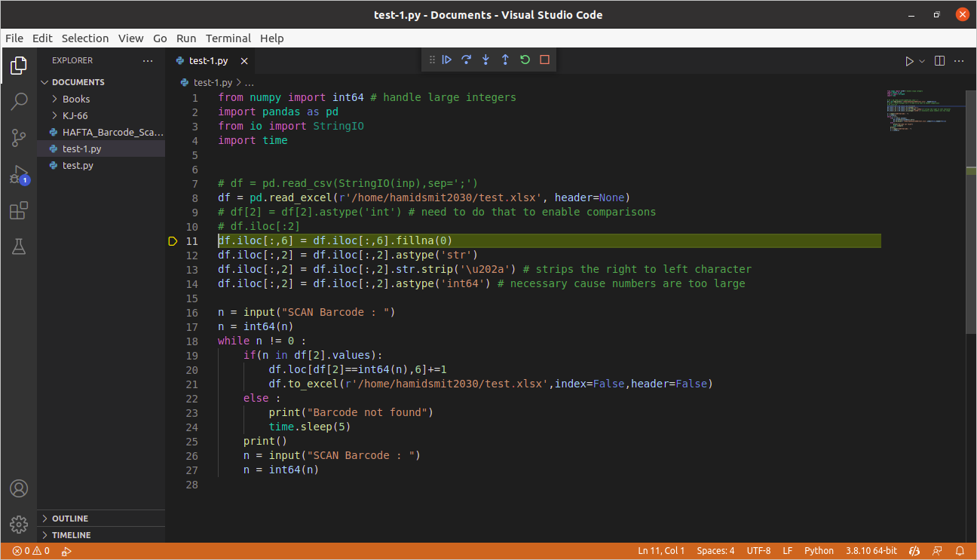The image size is (977, 560).
Task: Select test-1.py in Explorer
Action: pyautogui.click(x=101, y=148)
